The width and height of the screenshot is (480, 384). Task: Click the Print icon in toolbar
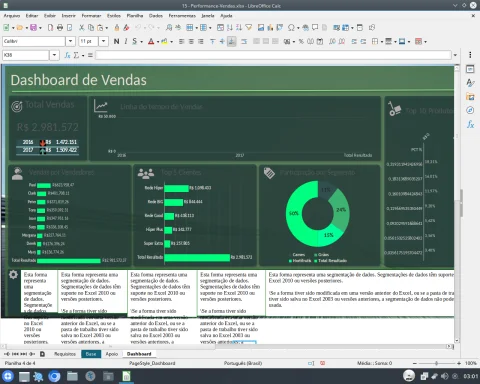pos(60,28)
